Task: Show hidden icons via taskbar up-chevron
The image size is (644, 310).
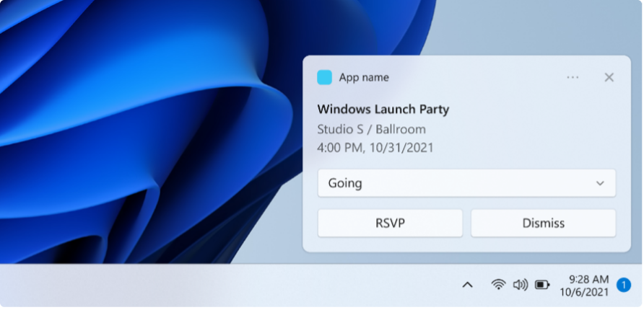Action: point(467,285)
